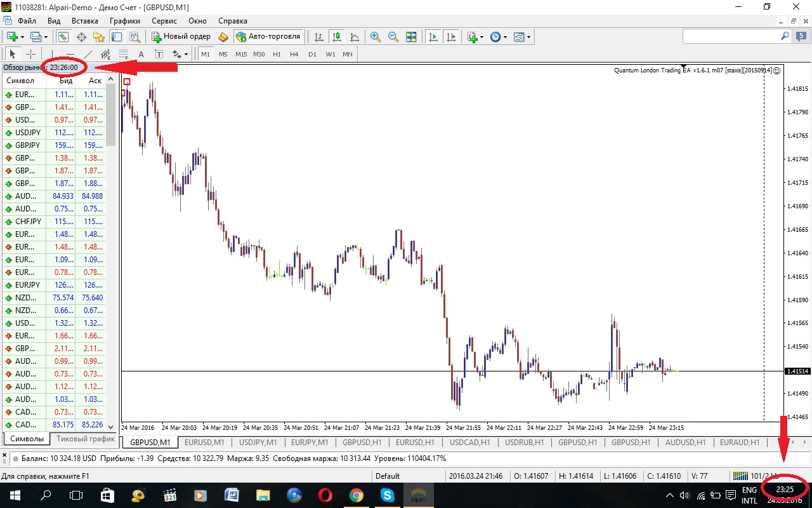
Task: Click the Новый ордер button
Action: pyautogui.click(x=181, y=37)
